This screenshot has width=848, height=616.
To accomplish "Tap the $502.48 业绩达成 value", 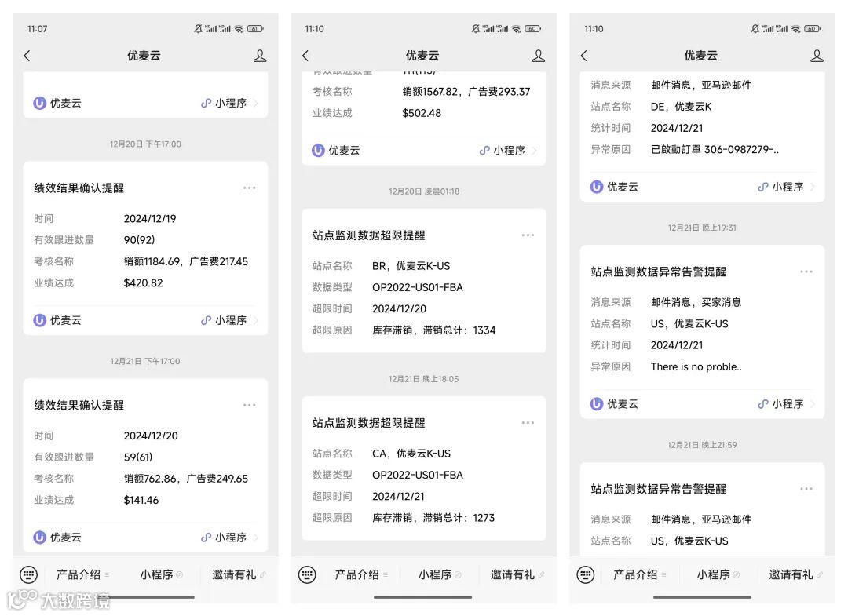I will tap(422, 114).
